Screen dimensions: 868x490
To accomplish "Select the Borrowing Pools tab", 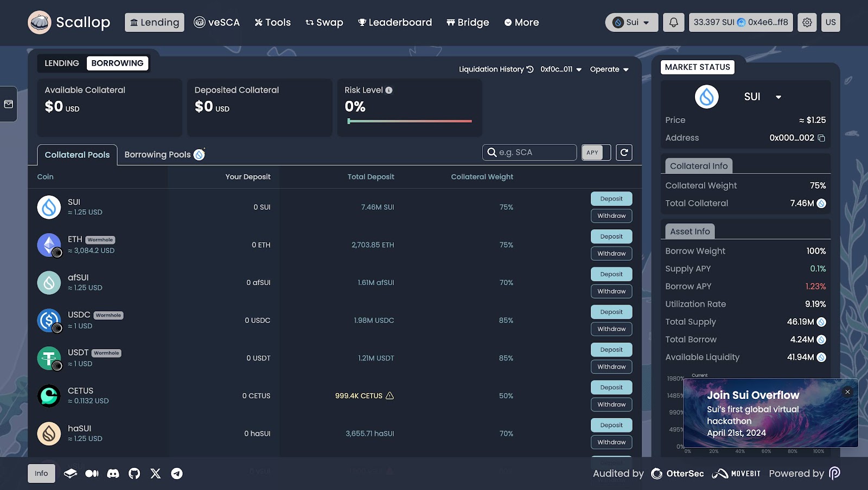I will point(164,154).
